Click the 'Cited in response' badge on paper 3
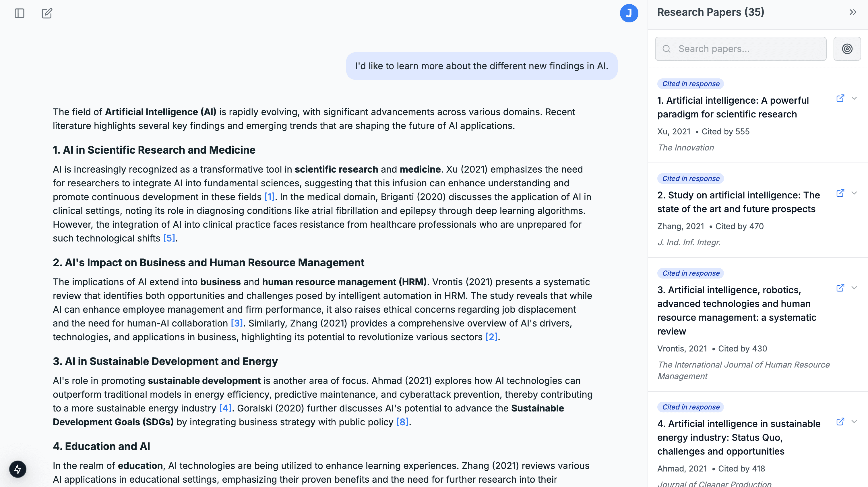This screenshot has width=868, height=487. click(690, 273)
